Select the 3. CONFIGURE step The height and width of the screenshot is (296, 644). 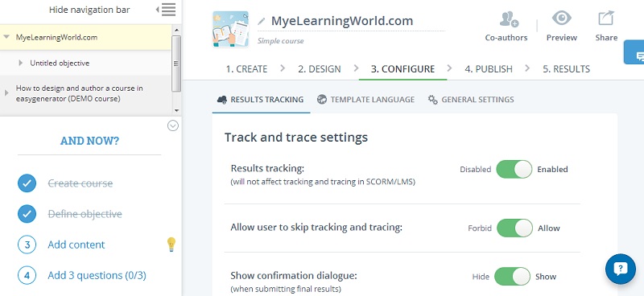[402, 69]
